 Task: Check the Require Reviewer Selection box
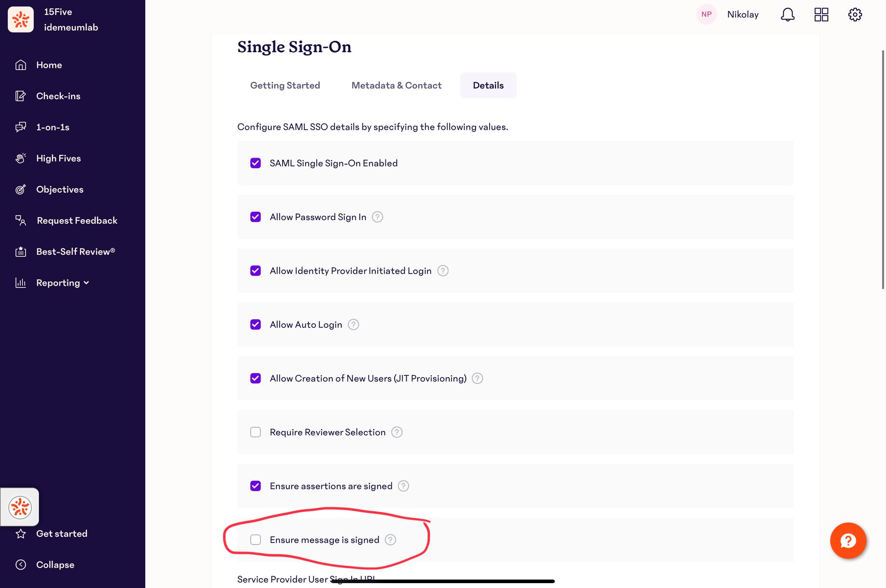pos(255,432)
